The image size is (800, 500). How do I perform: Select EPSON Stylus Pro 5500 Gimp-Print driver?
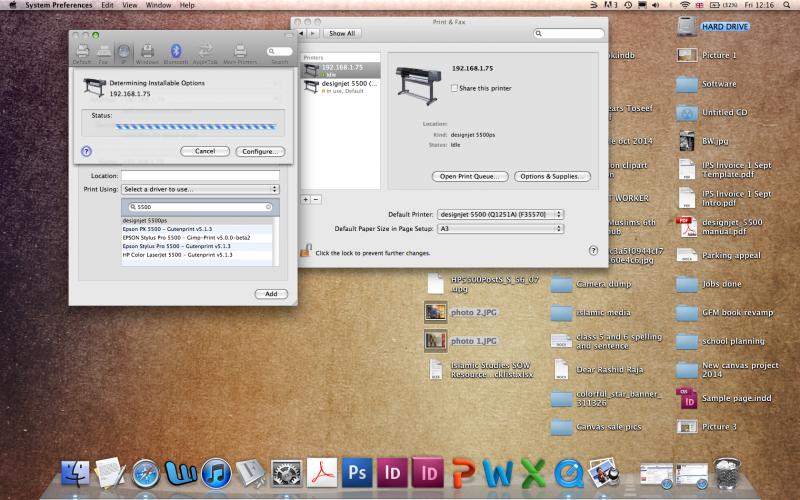(x=197, y=238)
